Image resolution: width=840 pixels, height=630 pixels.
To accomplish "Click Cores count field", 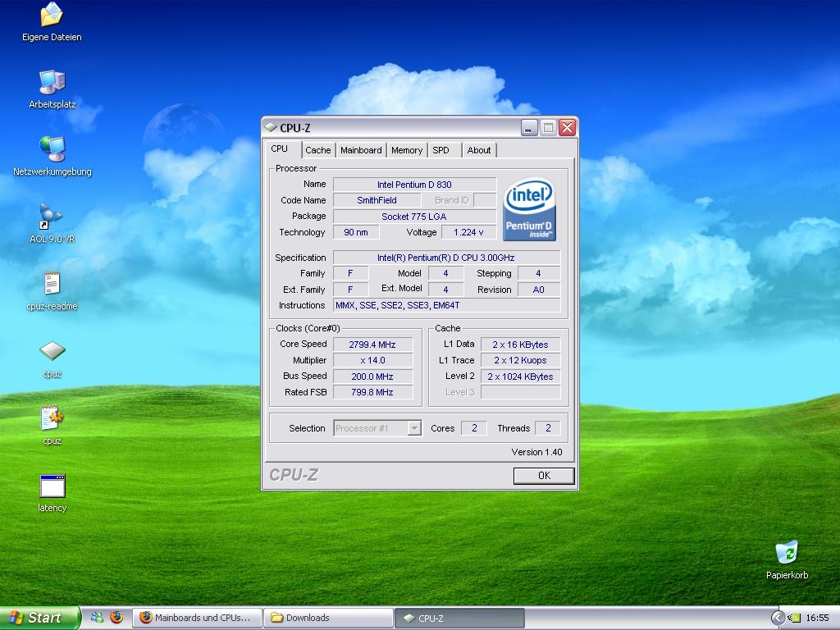I will [x=474, y=428].
